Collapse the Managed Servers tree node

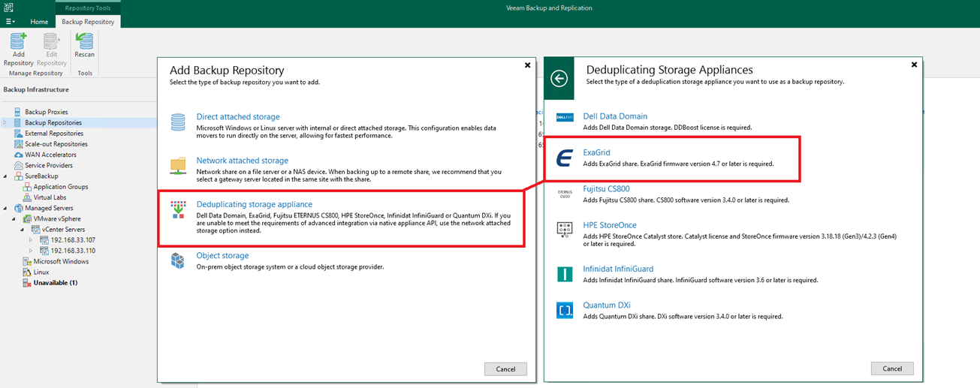pos(5,208)
